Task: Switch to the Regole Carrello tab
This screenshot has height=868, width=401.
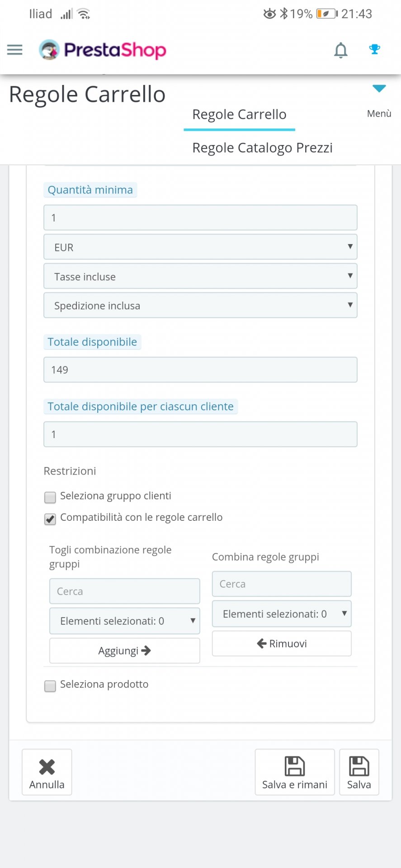Action: [x=239, y=115]
